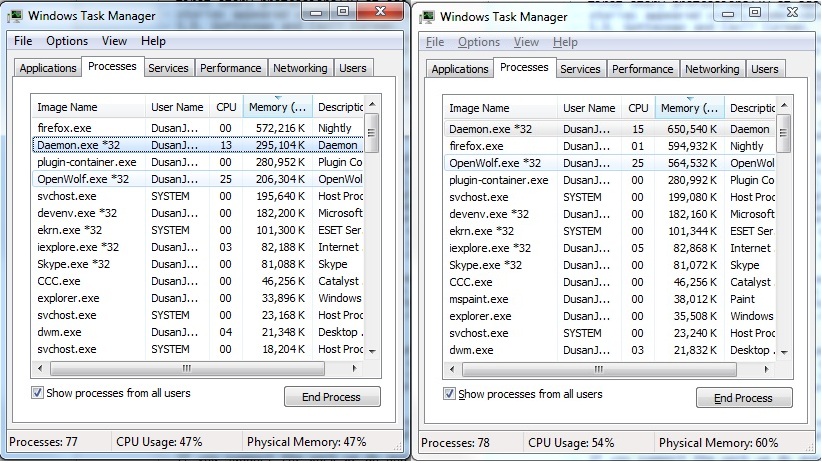Click left Task Manager title bar icon
The width and height of the screenshot is (822, 463).
click(x=19, y=14)
